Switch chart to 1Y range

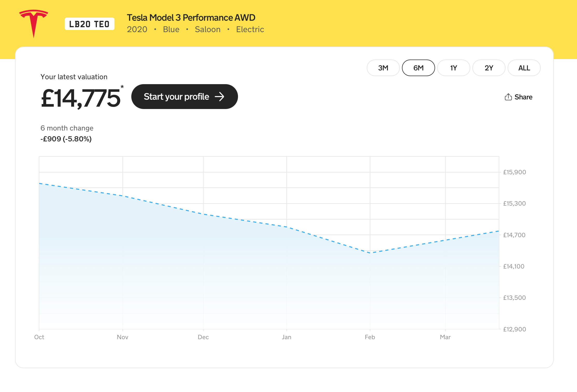coord(453,68)
